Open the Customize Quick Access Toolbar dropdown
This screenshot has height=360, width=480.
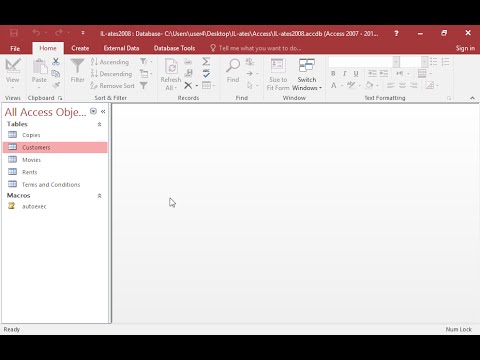83,33
